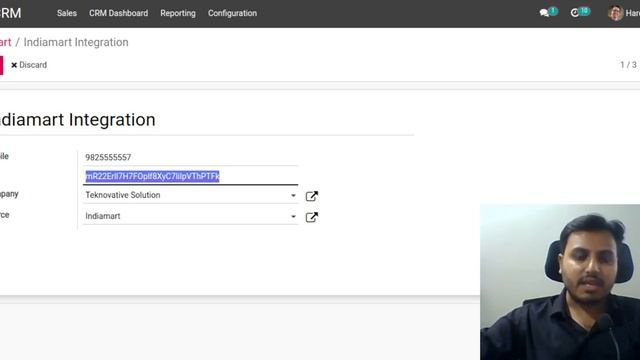This screenshot has height=360, width=640.
Task: Discard the form changes
Action: coord(29,65)
